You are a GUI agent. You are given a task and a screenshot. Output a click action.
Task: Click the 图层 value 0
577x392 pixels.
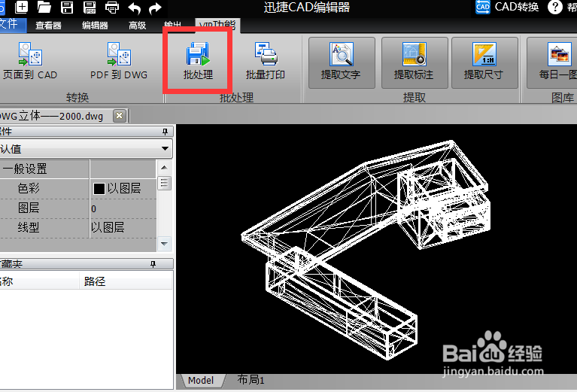[x=93, y=208]
